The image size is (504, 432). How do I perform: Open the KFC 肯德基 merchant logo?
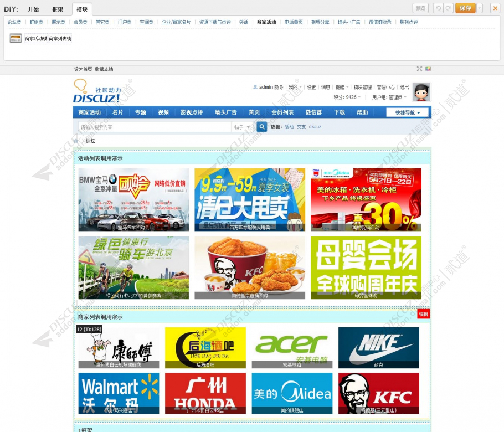coord(379,393)
